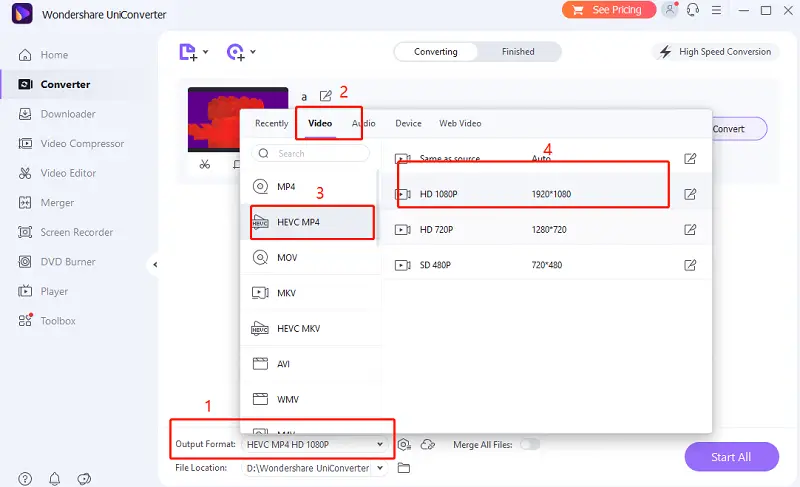Enable High Speed Conversion

(x=715, y=52)
